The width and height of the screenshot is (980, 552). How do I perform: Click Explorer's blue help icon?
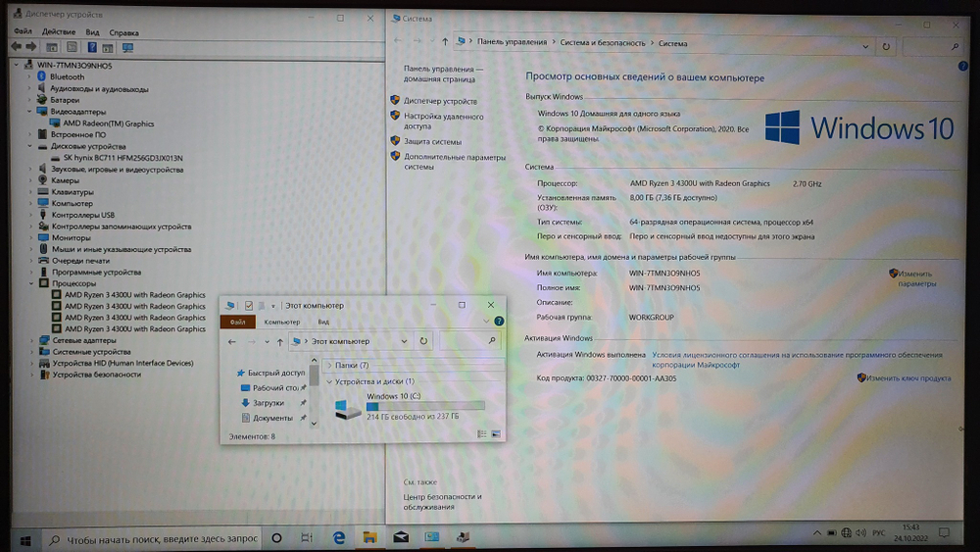499,321
